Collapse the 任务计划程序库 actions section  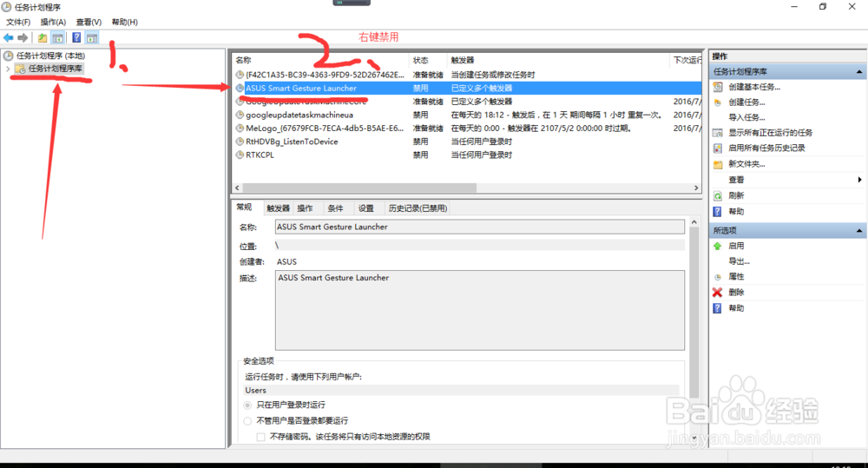pyautogui.click(x=859, y=72)
